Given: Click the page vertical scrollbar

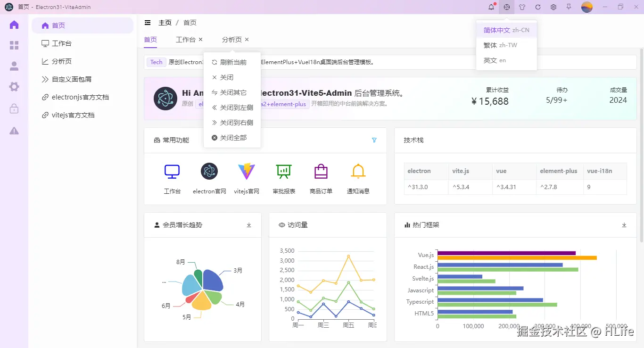Looking at the screenshot, I should pyautogui.click(x=641, y=146).
